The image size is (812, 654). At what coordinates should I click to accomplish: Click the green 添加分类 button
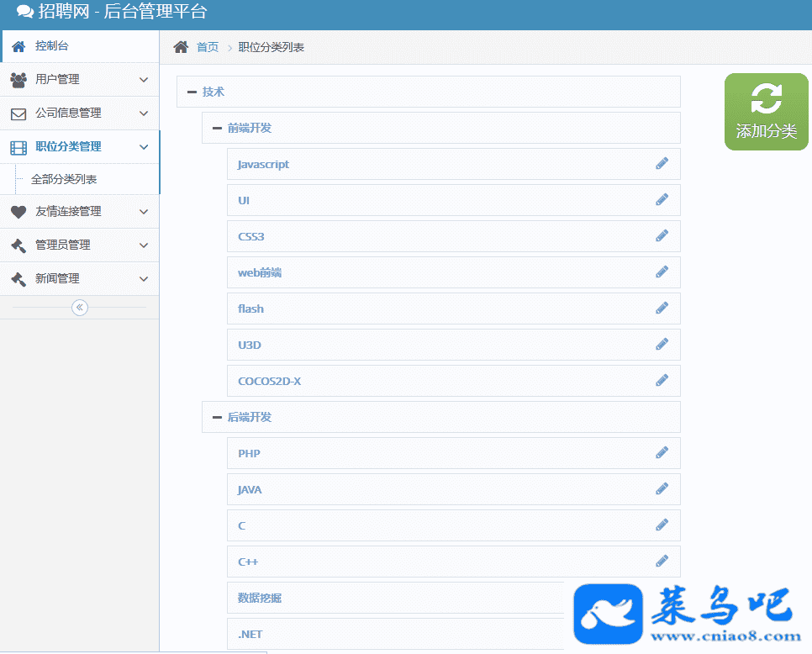coord(766,112)
